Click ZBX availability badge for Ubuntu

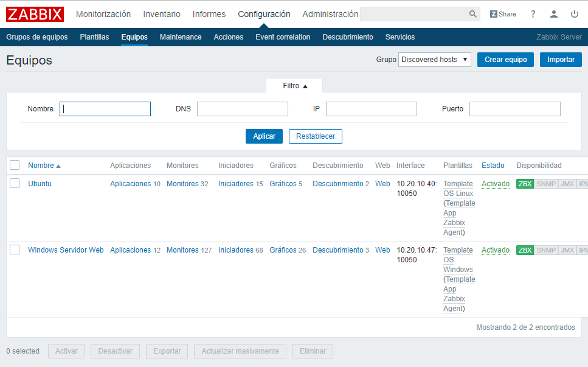pyautogui.click(x=525, y=184)
